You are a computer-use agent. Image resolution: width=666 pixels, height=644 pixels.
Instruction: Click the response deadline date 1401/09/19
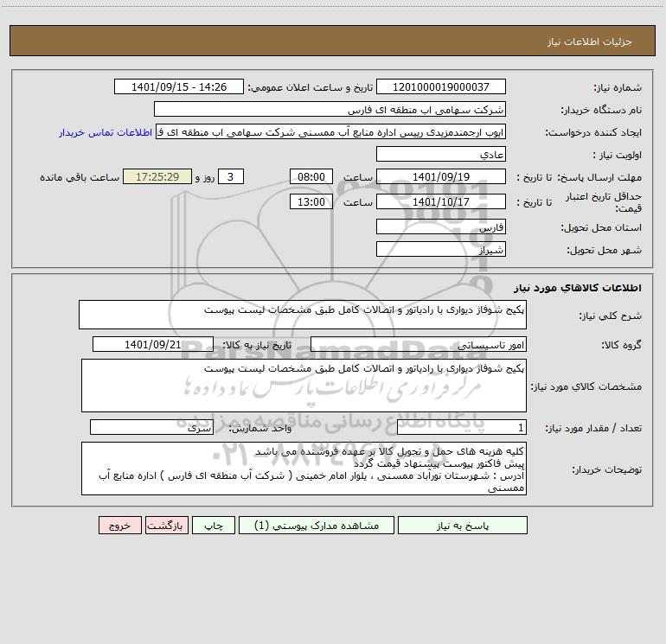pos(441,176)
